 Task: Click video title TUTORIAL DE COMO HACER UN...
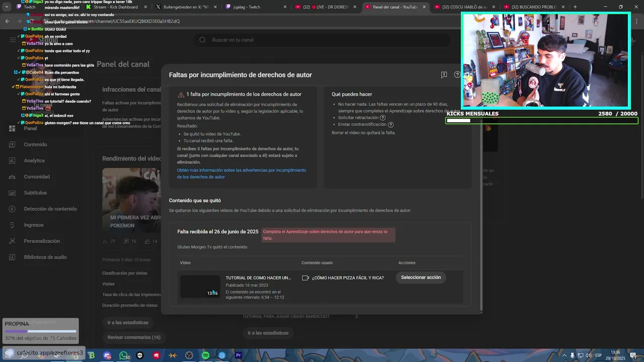[258, 278]
